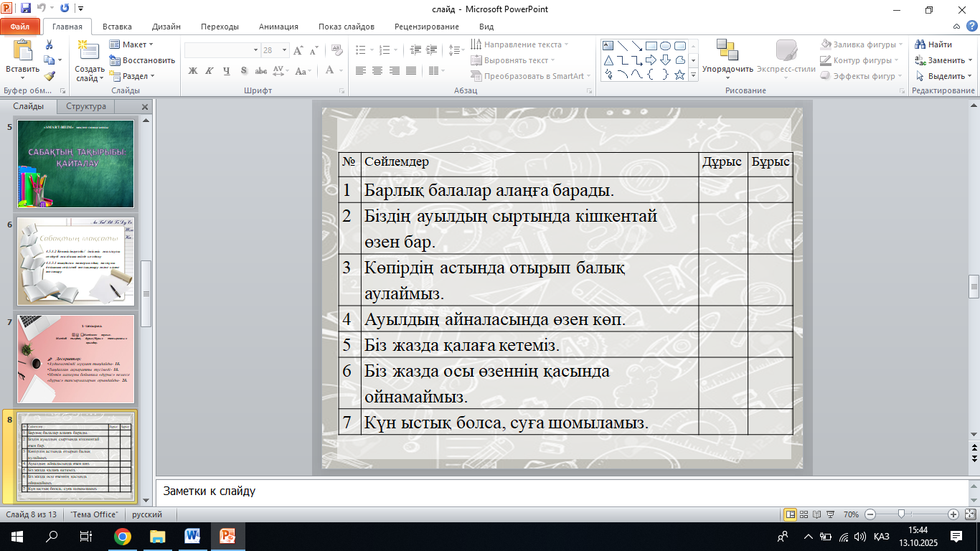
Task: Click the Save icon in quick access toolbar
Action: (26, 9)
